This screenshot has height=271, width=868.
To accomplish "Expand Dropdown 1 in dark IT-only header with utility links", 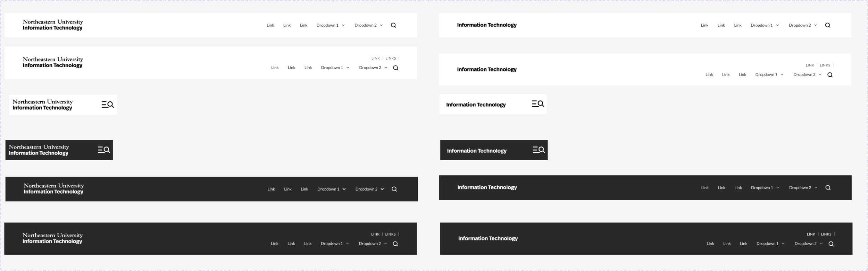I will pos(771,244).
